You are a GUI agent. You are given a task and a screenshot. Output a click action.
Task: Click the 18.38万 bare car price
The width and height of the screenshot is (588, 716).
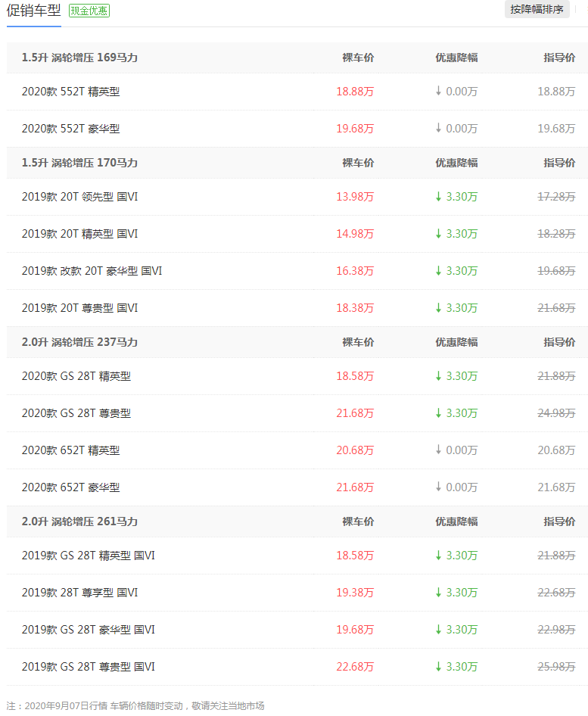(x=355, y=308)
